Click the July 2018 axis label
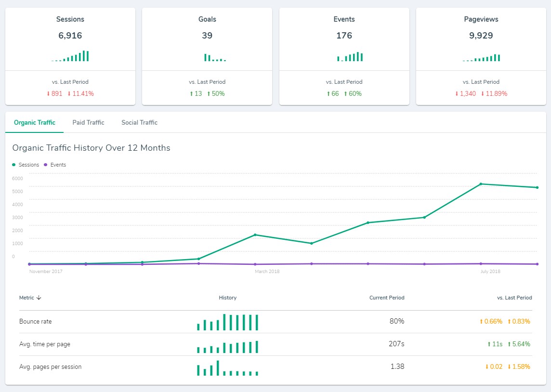The height and width of the screenshot is (392, 551). coord(491,272)
